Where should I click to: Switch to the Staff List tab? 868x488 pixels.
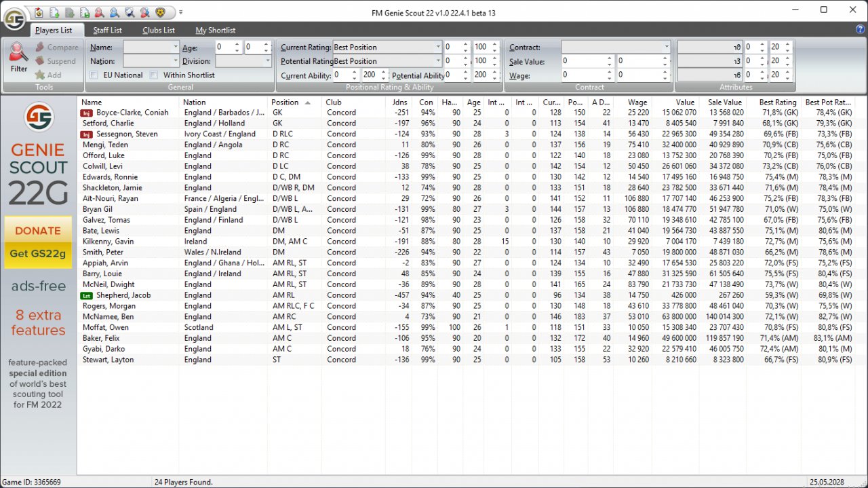tap(108, 30)
